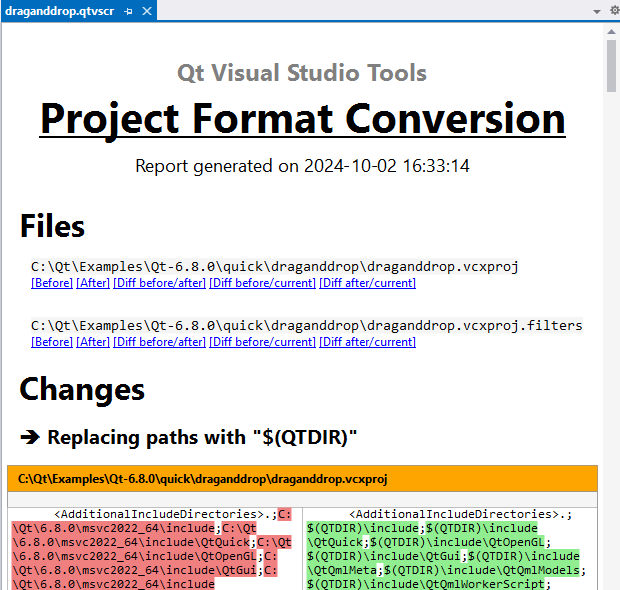Click the Project Format Conversion heading
Viewport: 620px width, 590px height.
[302, 119]
